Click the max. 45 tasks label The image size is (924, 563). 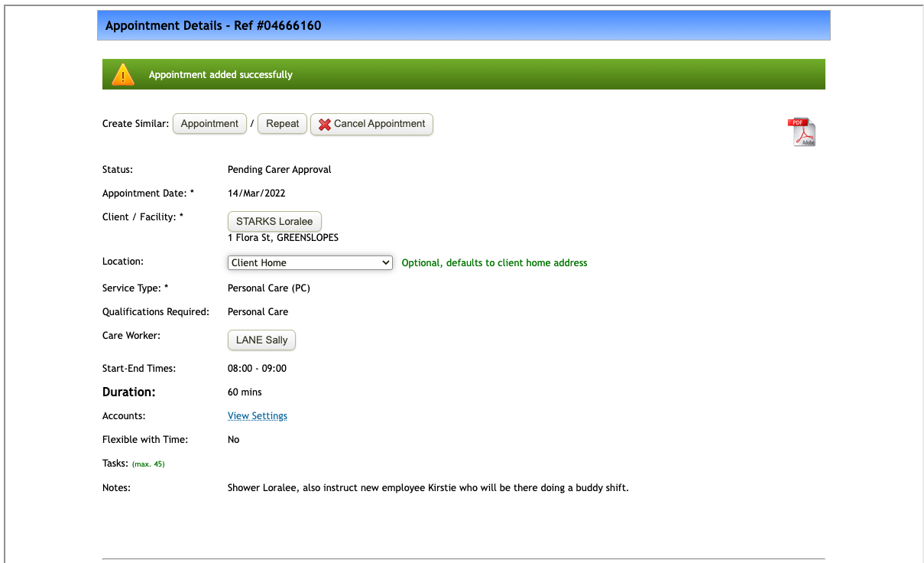[148, 464]
